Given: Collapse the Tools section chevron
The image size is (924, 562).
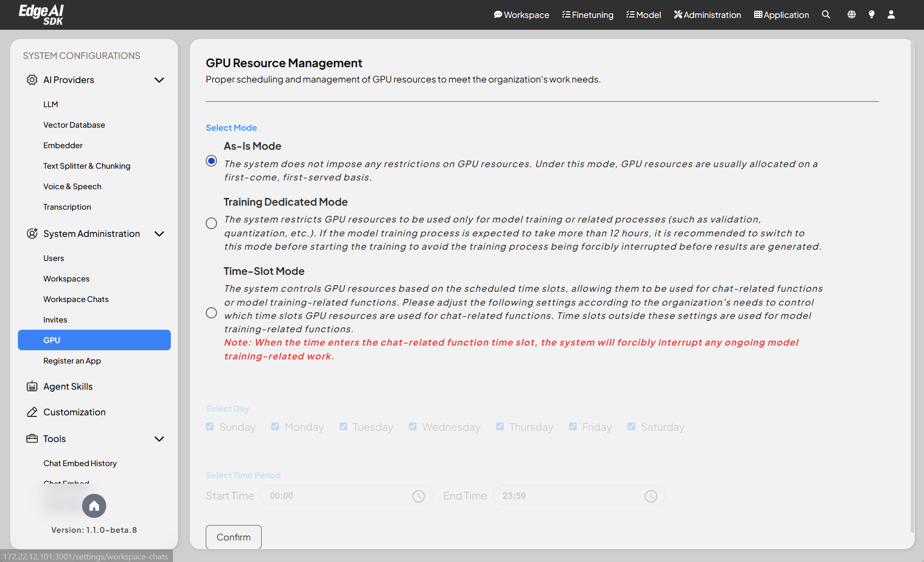Looking at the screenshot, I should (x=159, y=439).
